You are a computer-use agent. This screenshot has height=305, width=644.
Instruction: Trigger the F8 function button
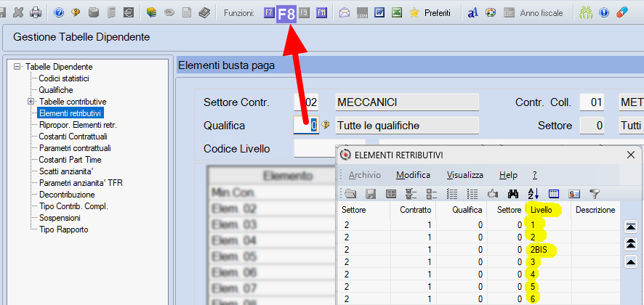click(x=286, y=14)
